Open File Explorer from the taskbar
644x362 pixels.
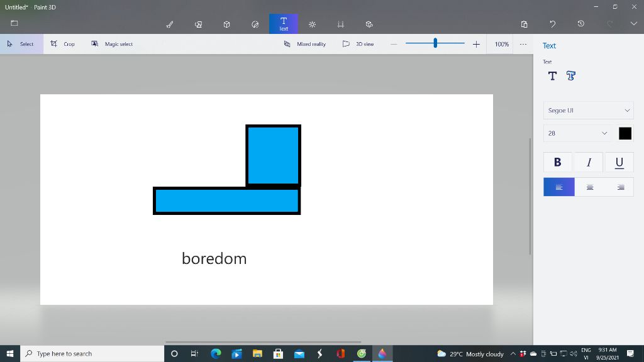257,353
